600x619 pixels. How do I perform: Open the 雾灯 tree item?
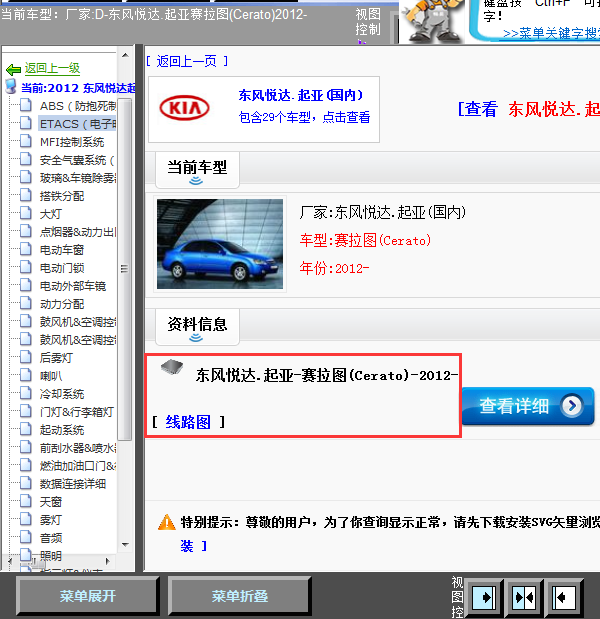pyautogui.click(x=51, y=520)
